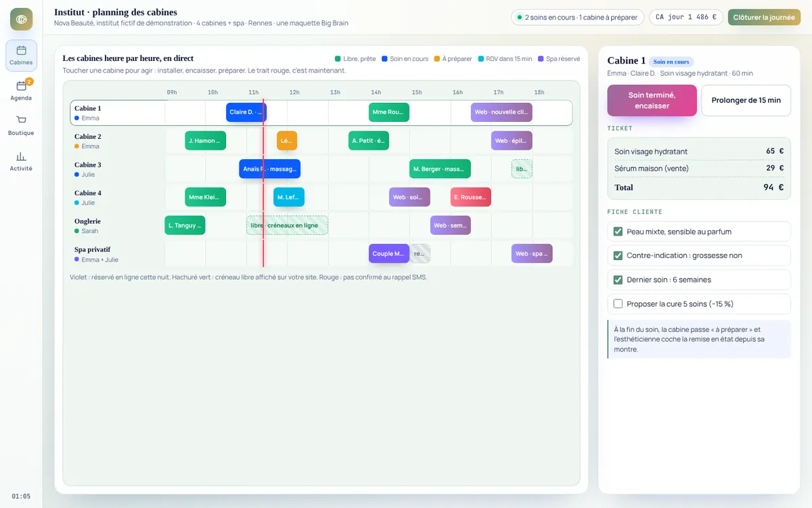Screen dimensions: 812x508
Task: Select the Cabine 4 Julie row label
Action: point(118,197)
